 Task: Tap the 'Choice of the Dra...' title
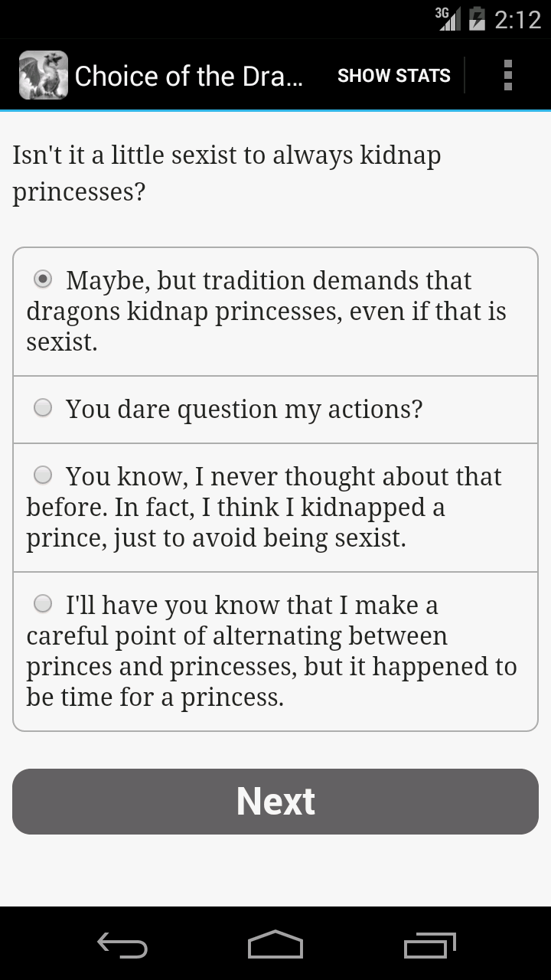pyautogui.click(x=188, y=76)
